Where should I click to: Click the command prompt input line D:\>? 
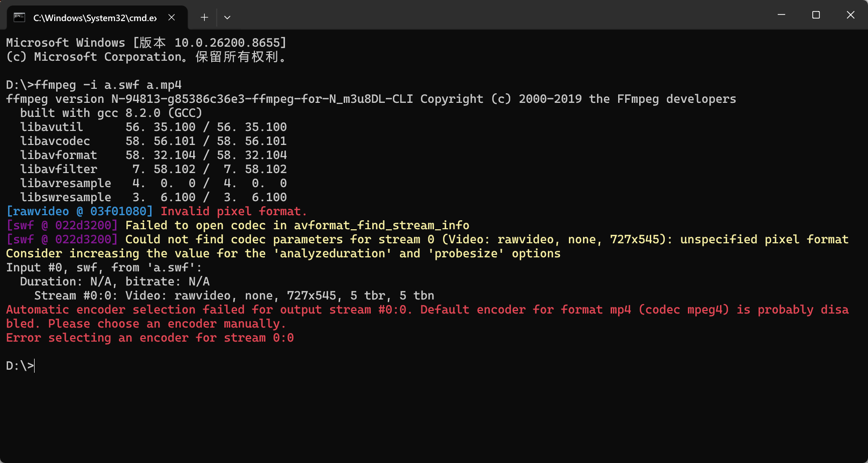click(20, 366)
